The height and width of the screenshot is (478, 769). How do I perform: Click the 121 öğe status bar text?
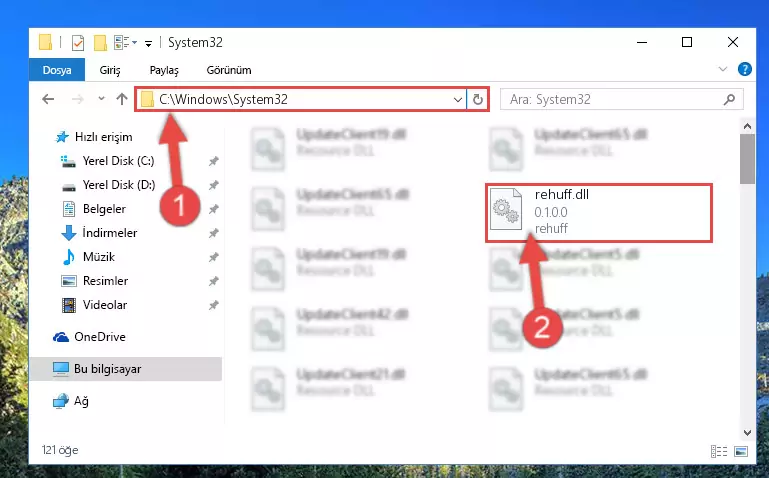[60, 450]
